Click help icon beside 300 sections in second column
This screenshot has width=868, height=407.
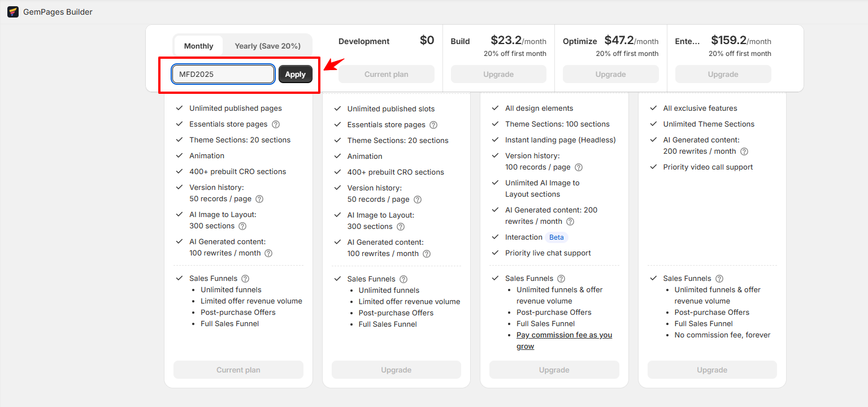pyautogui.click(x=401, y=227)
